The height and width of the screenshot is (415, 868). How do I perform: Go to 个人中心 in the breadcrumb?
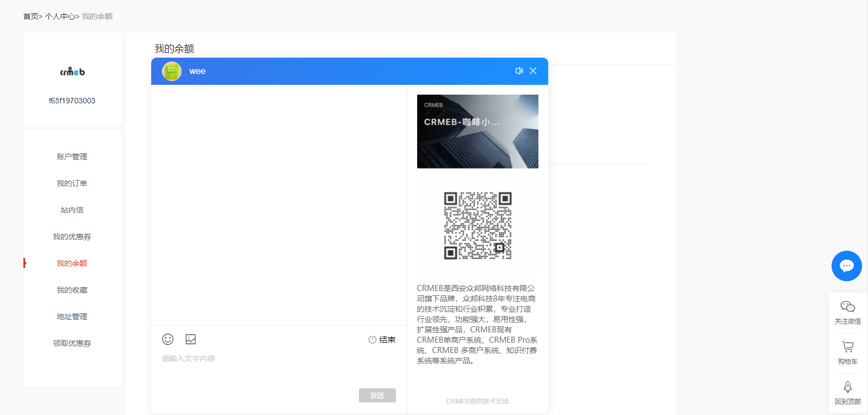tap(60, 16)
